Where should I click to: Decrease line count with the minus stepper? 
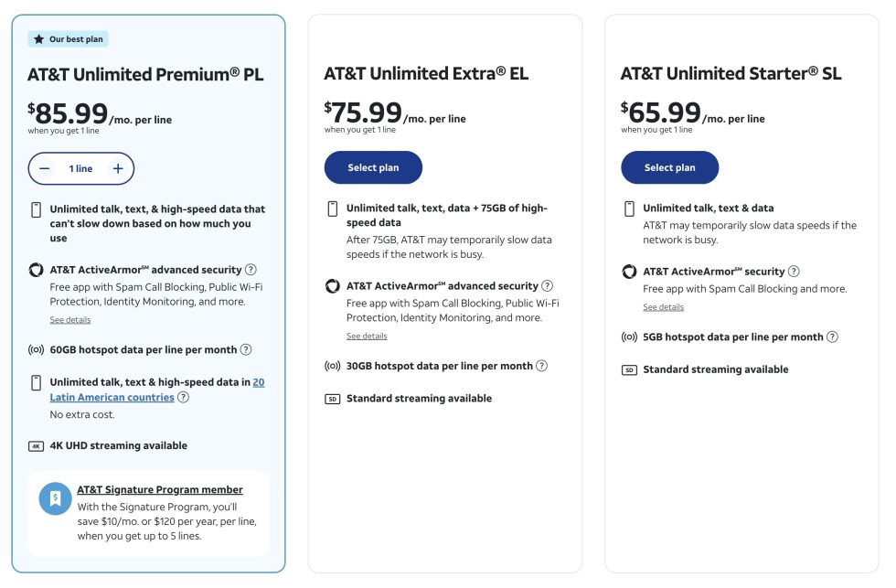pos(44,168)
